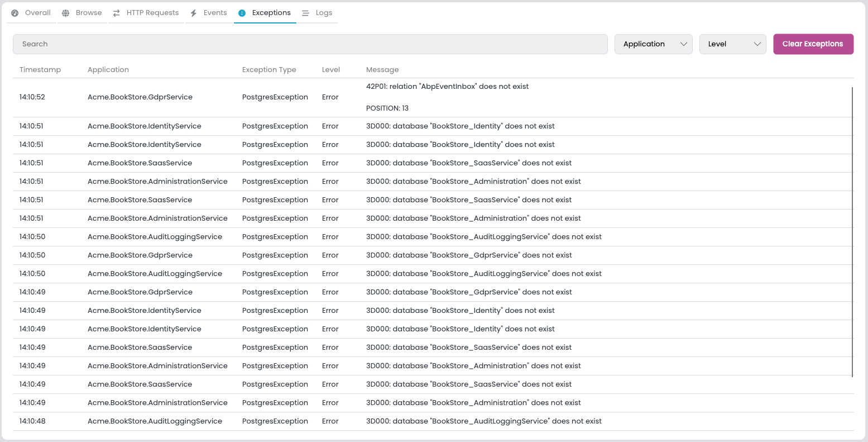The height and width of the screenshot is (442, 868).
Task: Switch to the Events tab
Action: (215, 12)
